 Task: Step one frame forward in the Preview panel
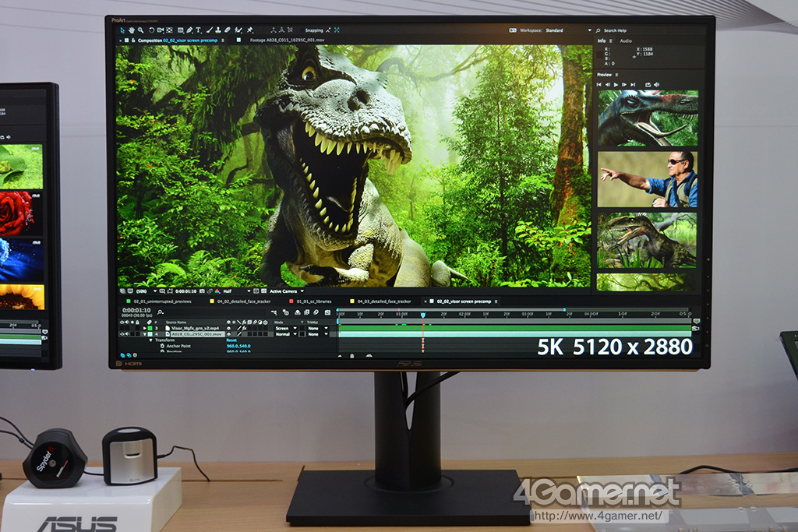(x=624, y=84)
